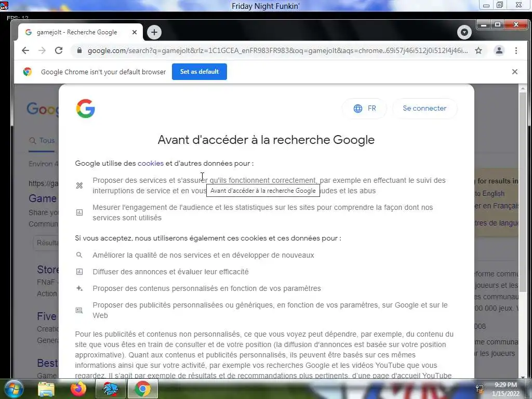This screenshot has width=532, height=399.
Task: Click the 'Avant d'accéder à la recherche Google' heading
Action: coord(266,140)
